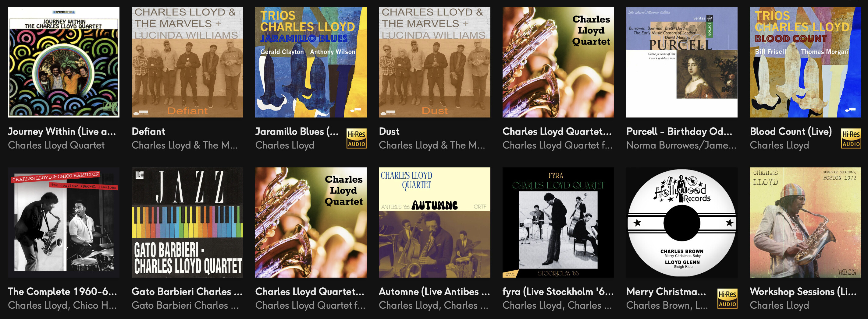Open the Fyra Stockholm '66 album cover
This screenshot has width=868, height=319.
[558, 223]
